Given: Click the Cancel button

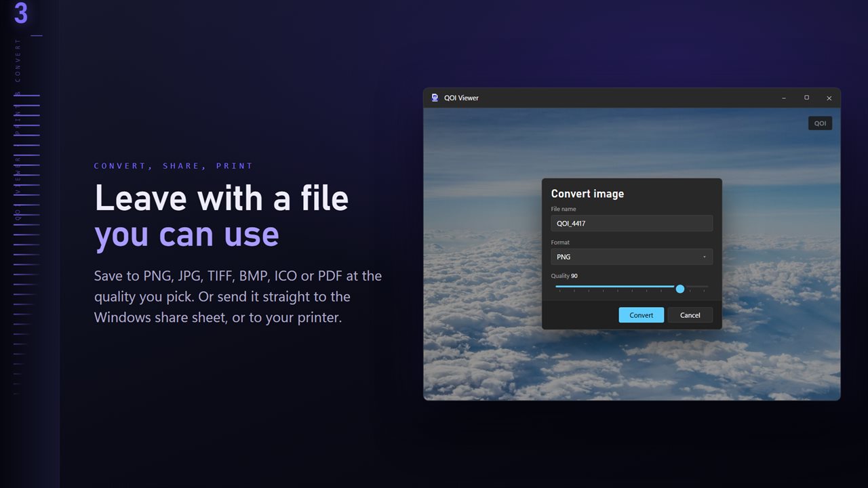Looking at the screenshot, I should click(690, 314).
